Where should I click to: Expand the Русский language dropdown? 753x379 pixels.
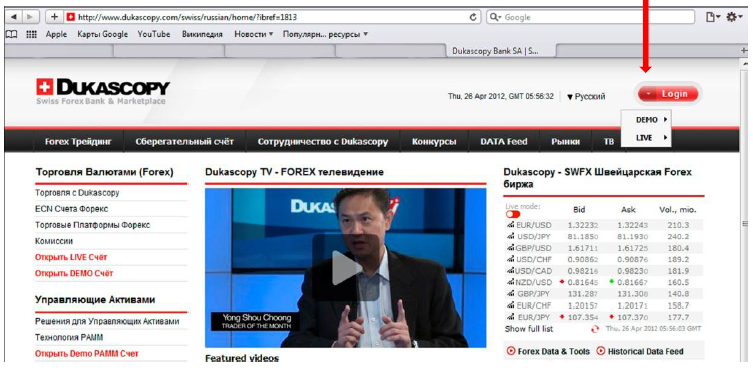tap(586, 97)
